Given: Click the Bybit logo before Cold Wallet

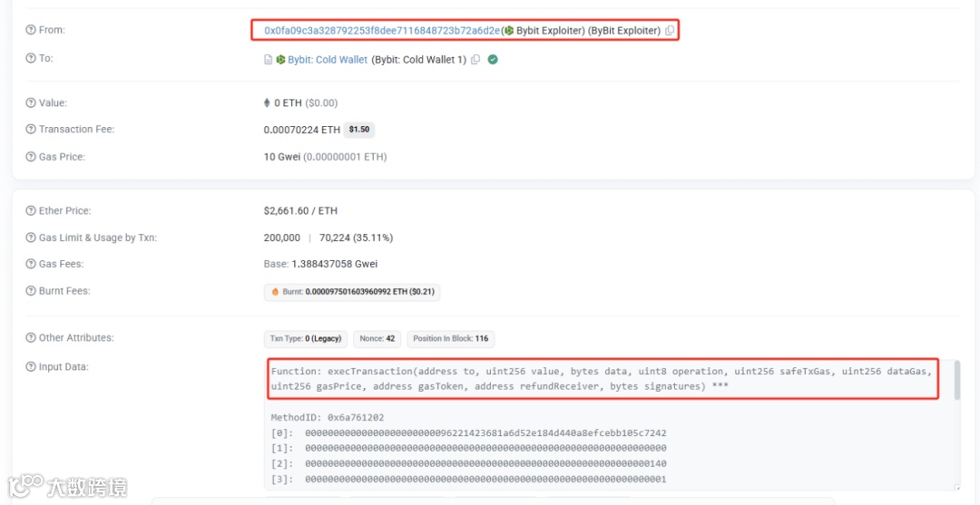Looking at the screenshot, I should [280, 60].
